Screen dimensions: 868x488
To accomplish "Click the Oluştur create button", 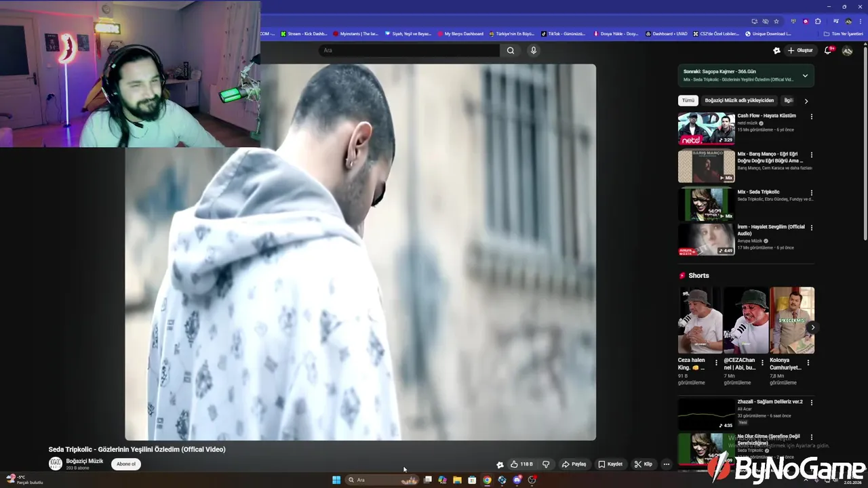I will pos(800,50).
